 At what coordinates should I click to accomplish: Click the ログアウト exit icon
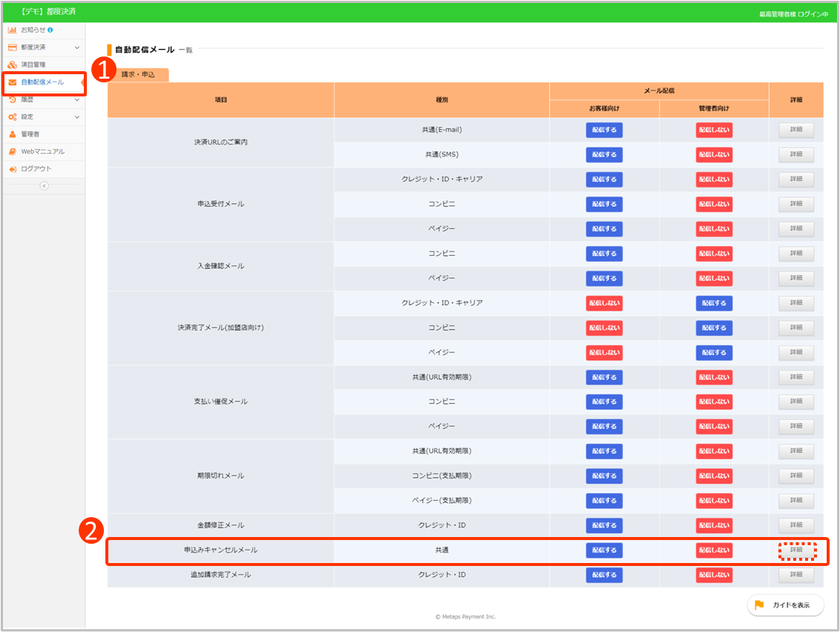[13, 169]
